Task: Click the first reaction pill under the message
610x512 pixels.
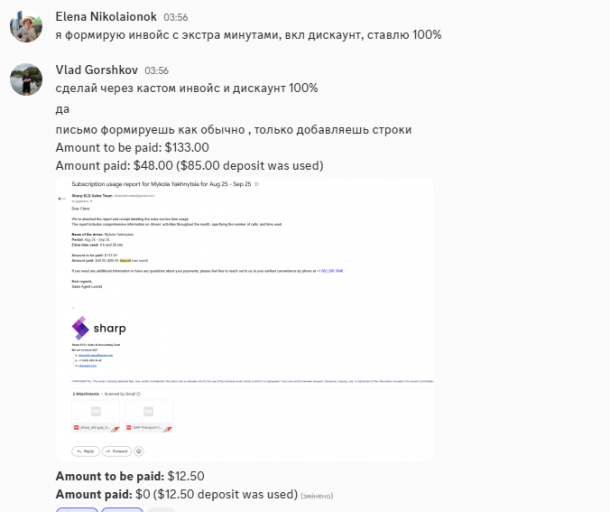Action: [x=77, y=509]
